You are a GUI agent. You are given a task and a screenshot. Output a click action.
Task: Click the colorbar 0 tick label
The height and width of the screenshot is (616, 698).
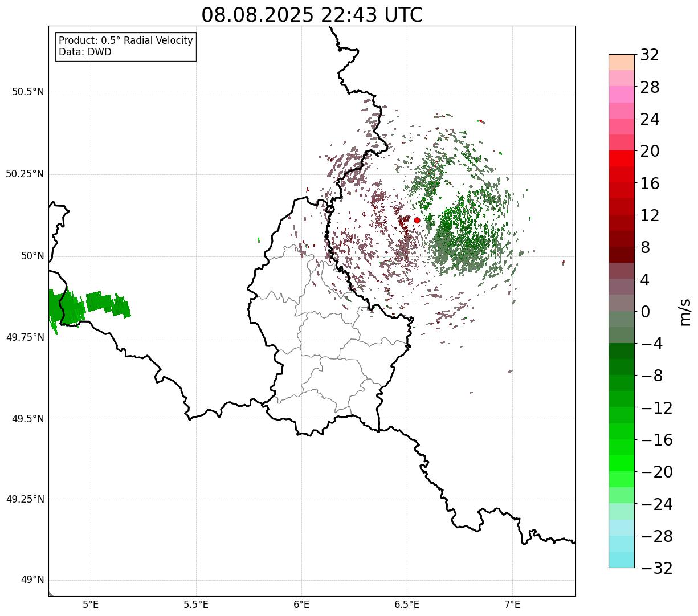tap(645, 312)
